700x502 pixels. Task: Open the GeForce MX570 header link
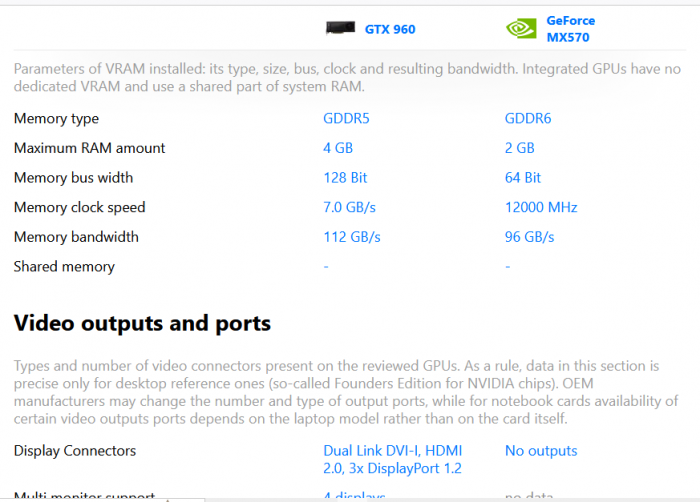(569, 29)
